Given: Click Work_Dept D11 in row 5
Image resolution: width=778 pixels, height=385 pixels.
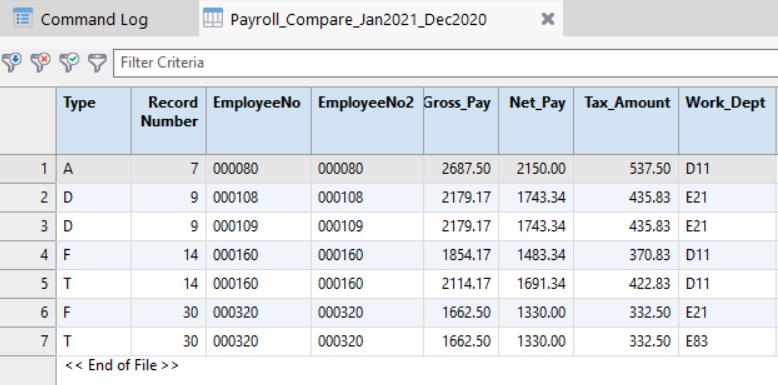Looking at the screenshot, I should pos(728,284).
